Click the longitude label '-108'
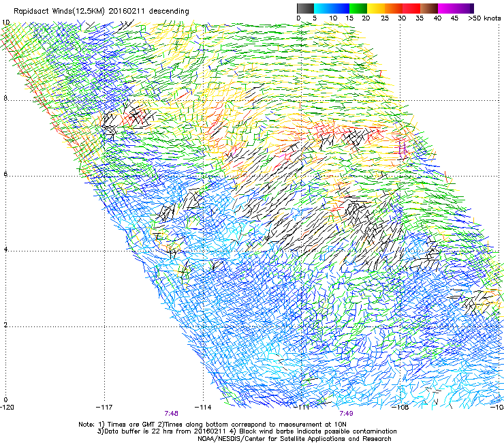This screenshot has width=504, height=443. pos(400,408)
